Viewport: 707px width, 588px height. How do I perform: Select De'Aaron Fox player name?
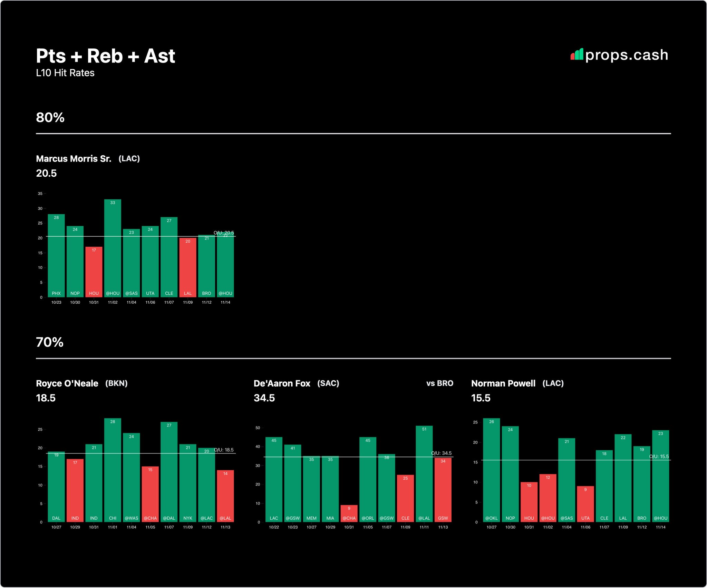click(x=282, y=383)
